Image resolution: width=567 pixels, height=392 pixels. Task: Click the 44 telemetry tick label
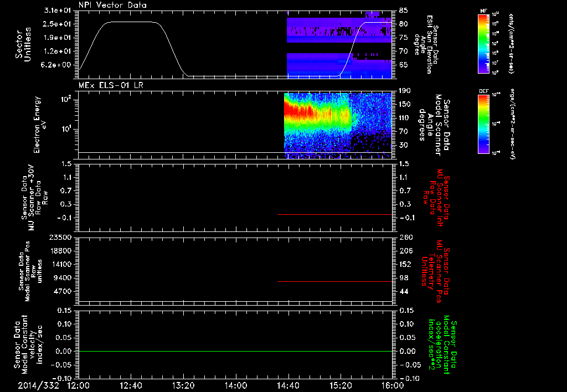pyautogui.click(x=404, y=291)
